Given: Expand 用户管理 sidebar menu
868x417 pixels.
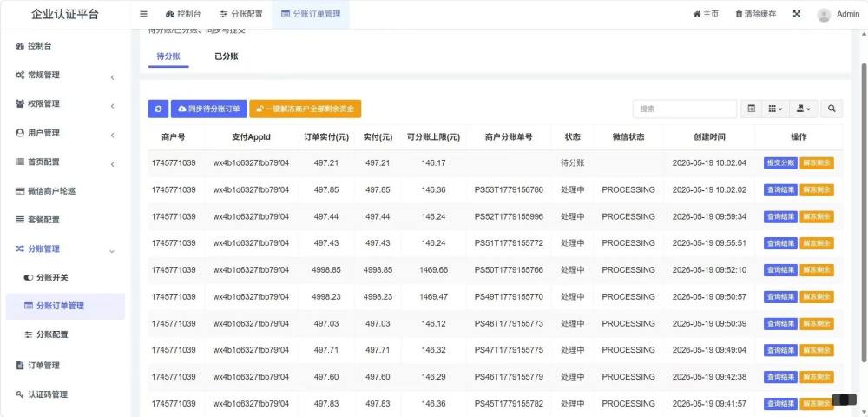Looking at the screenshot, I should point(65,133).
